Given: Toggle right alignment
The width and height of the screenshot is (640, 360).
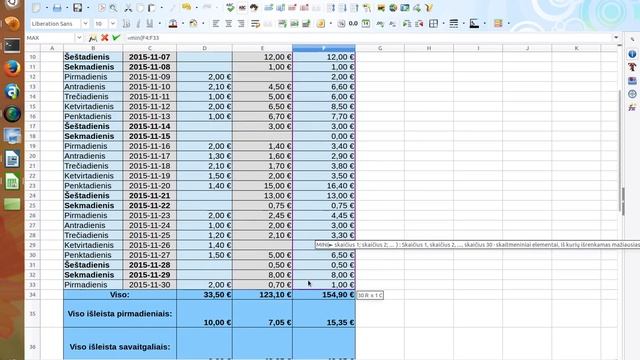Looking at the screenshot, I should [x=241, y=24].
